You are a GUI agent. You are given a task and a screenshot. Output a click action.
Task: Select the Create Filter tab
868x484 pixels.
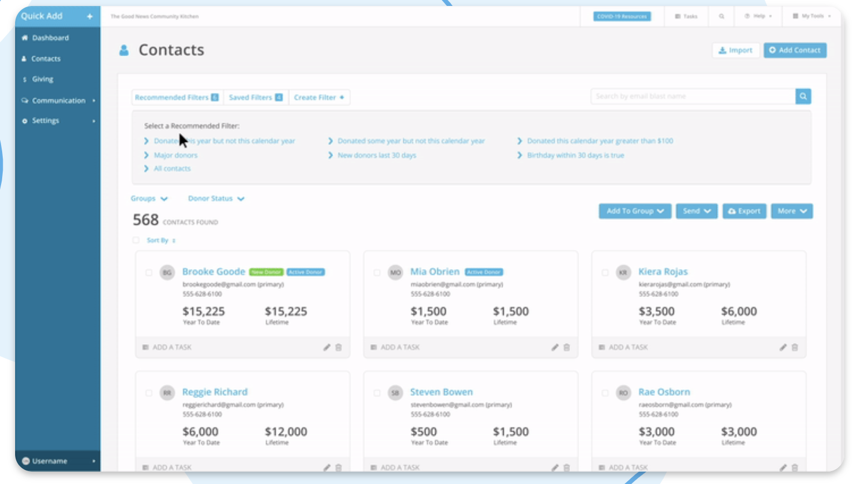click(x=319, y=97)
